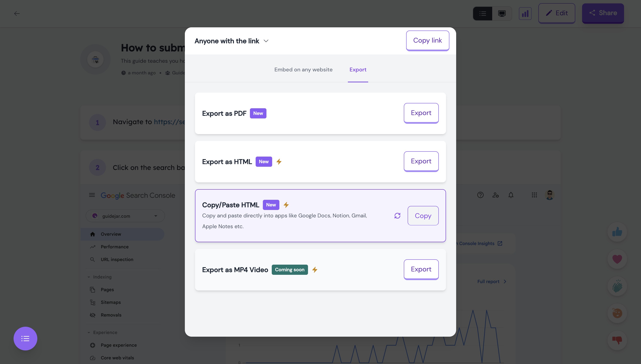
Task: Click the back arrow at top left
Action: (x=17, y=14)
